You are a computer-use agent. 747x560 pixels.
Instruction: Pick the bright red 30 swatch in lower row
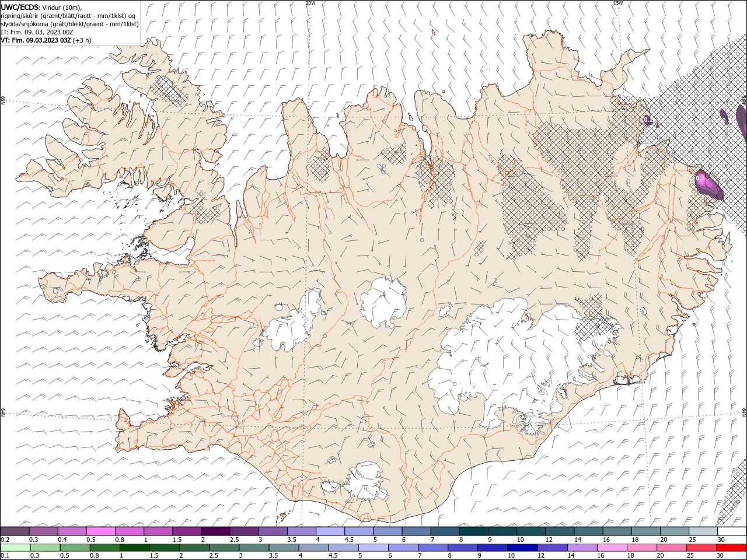click(731, 548)
